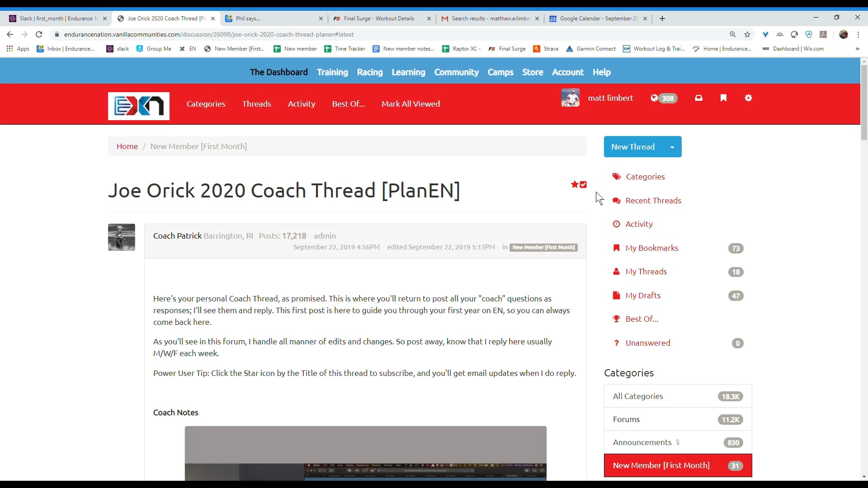The image size is (868, 488).
Task: Switch to the Slack first_month tab
Action: click(58, 19)
